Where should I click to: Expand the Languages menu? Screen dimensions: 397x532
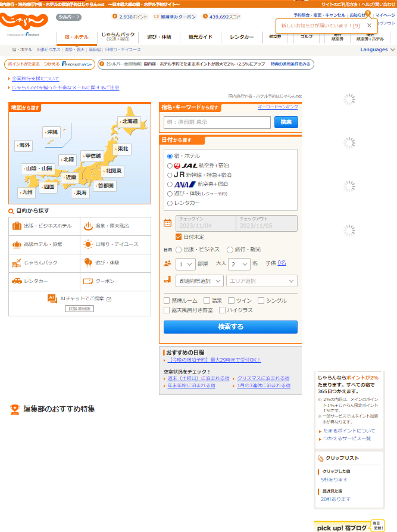(377, 49)
